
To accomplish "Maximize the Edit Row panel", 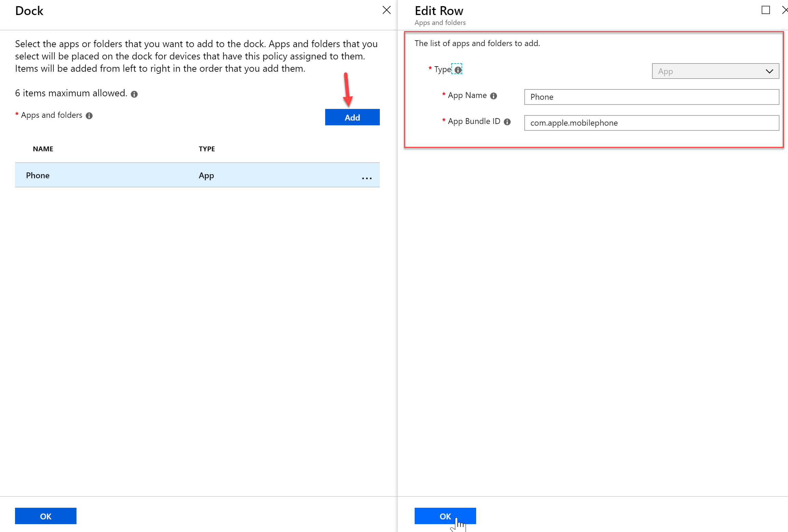I will (765, 10).
